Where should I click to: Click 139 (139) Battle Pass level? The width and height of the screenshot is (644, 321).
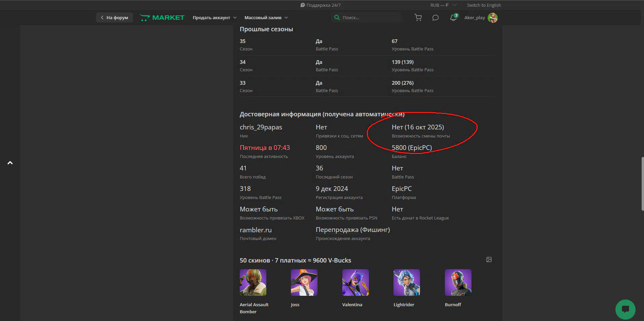click(403, 62)
